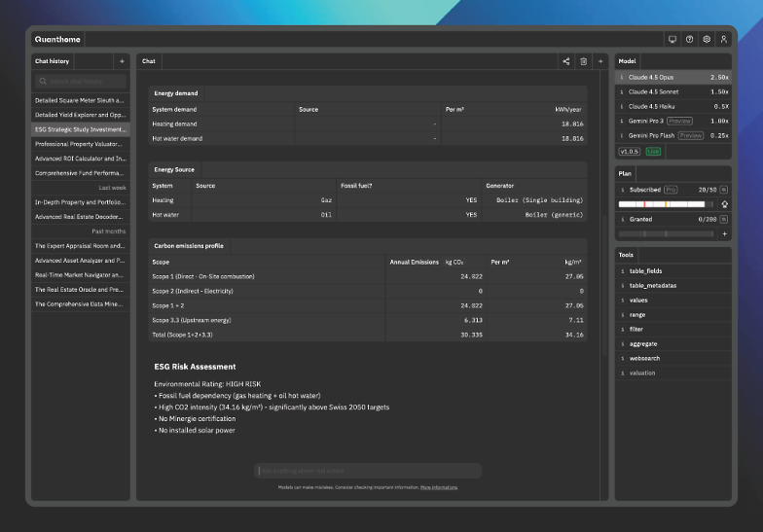
Task: Click the websearch tool entry
Action: [644, 358]
